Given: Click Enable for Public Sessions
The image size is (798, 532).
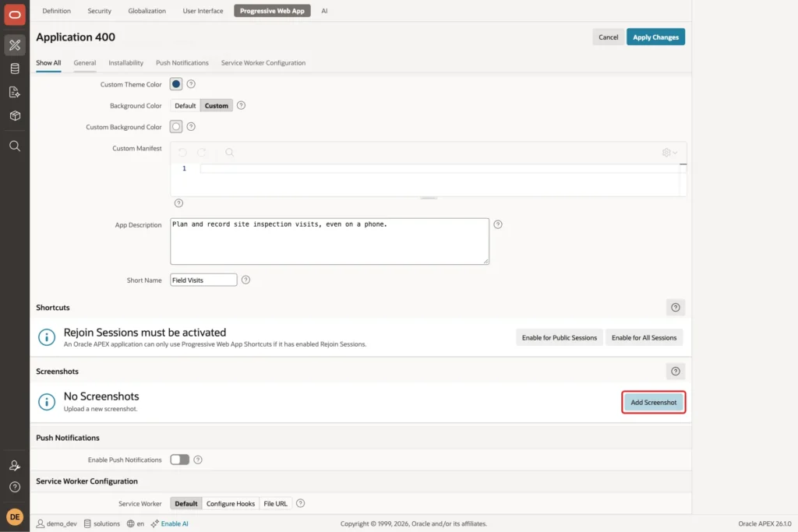Looking at the screenshot, I should [x=560, y=338].
